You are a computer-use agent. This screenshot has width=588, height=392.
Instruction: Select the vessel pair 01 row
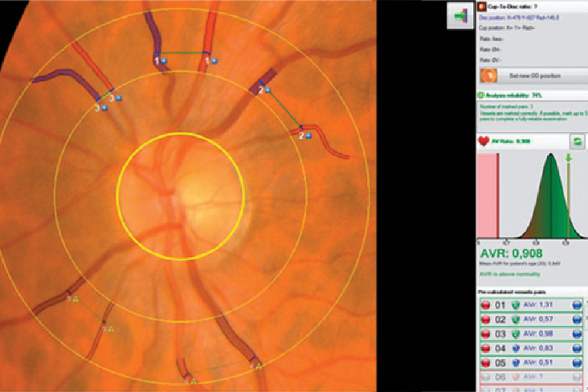(529, 304)
